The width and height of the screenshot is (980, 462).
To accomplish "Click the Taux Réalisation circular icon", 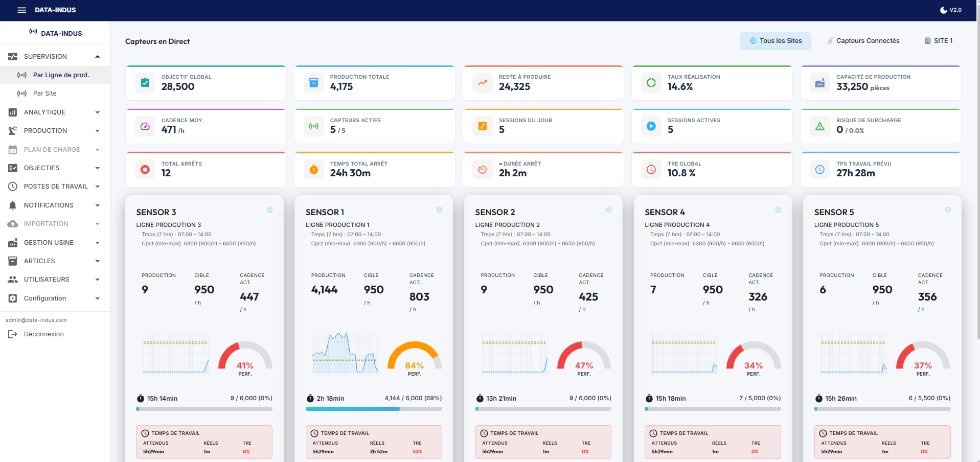I will [x=651, y=82].
